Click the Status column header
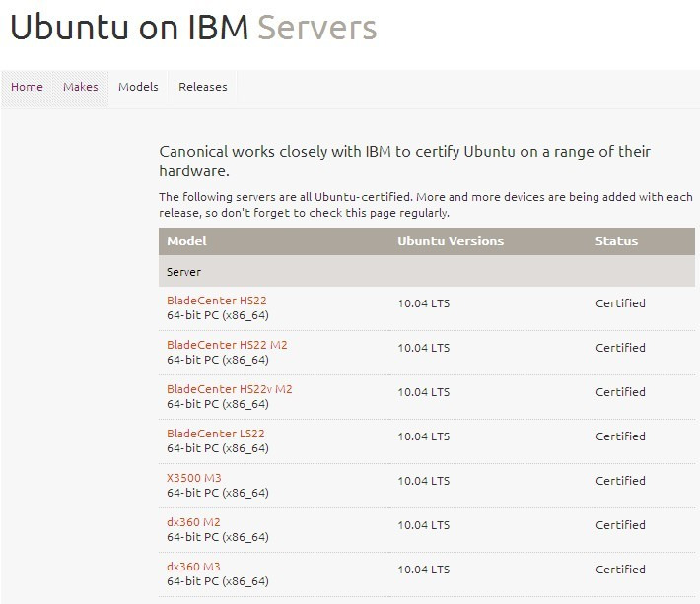 click(616, 241)
